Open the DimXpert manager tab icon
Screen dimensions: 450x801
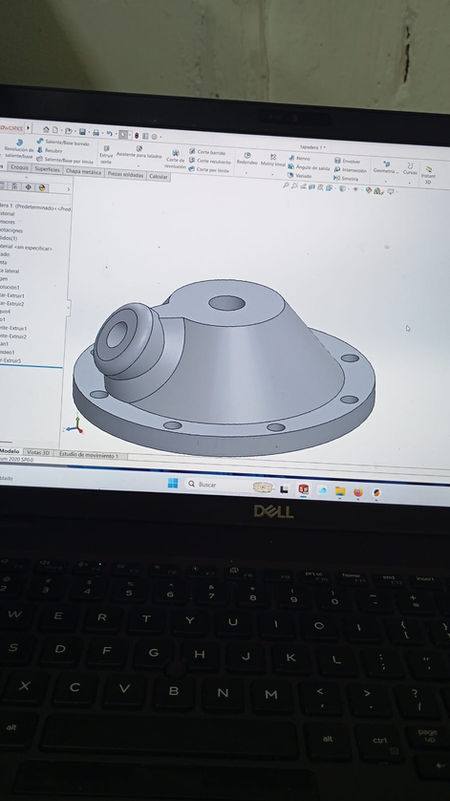pyautogui.click(x=28, y=187)
